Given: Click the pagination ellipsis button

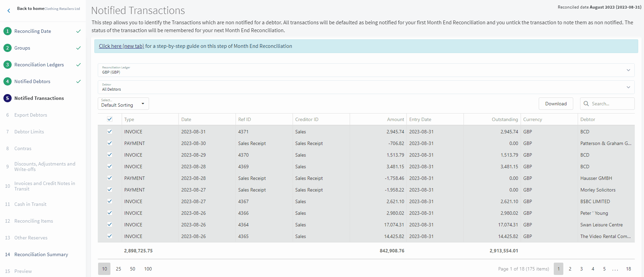Looking at the screenshot, I should [615, 269].
